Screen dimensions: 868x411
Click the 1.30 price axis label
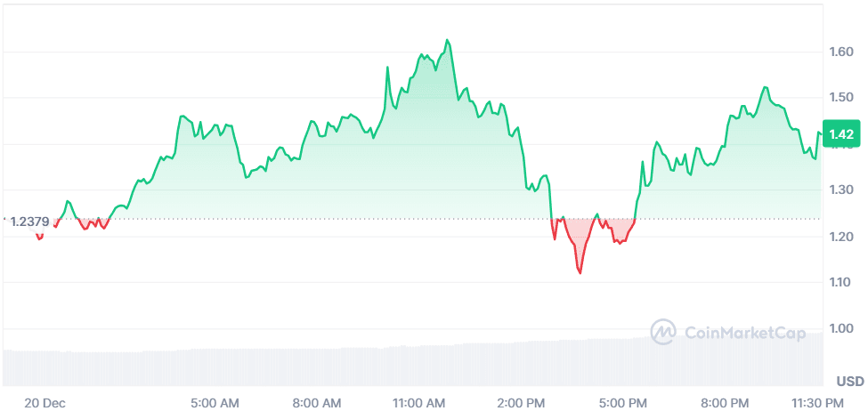pyautogui.click(x=841, y=190)
